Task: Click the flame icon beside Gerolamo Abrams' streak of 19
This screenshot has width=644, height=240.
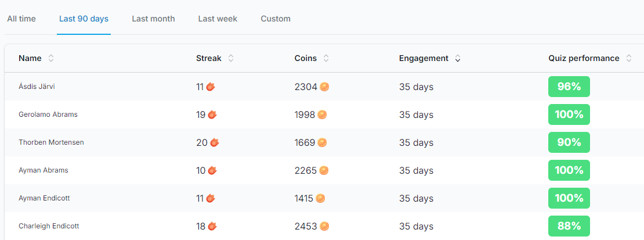Action: pos(212,114)
